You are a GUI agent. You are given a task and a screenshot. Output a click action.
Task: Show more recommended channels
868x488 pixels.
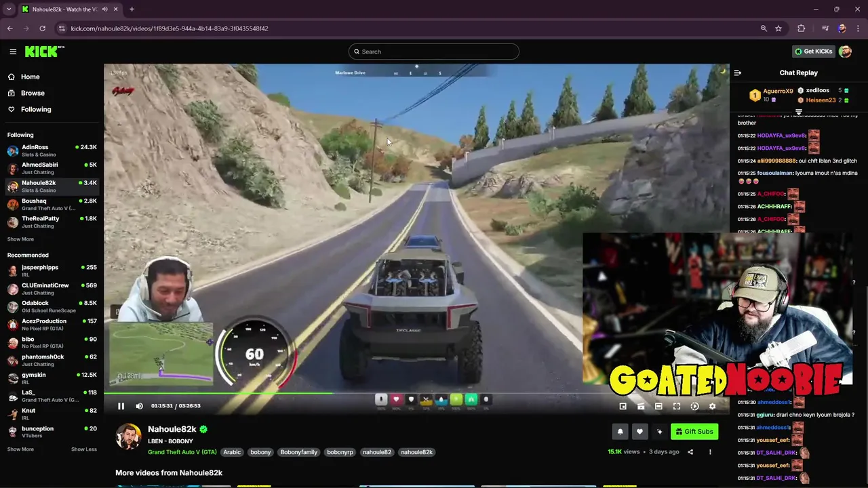coord(20,449)
